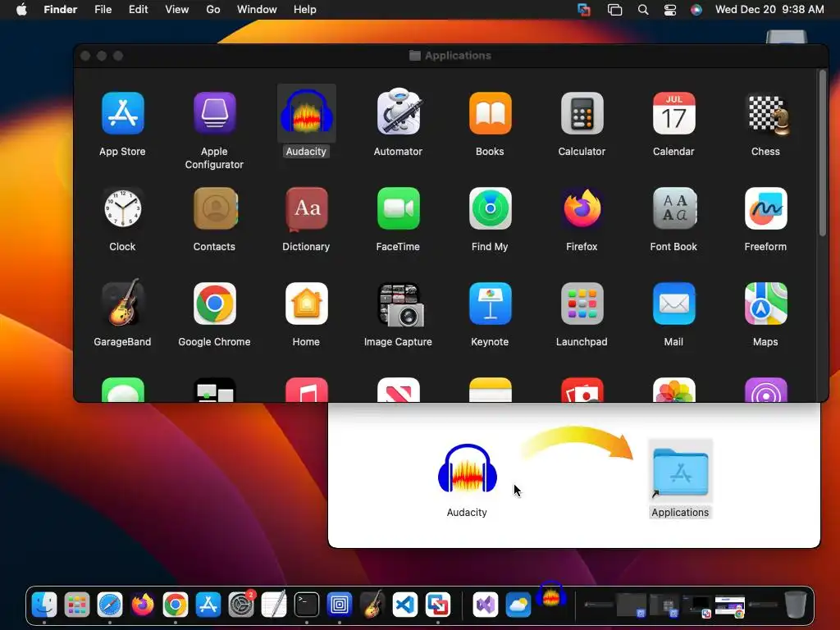Open Firefox in Applications window
The image size is (840, 630).
tap(582, 209)
